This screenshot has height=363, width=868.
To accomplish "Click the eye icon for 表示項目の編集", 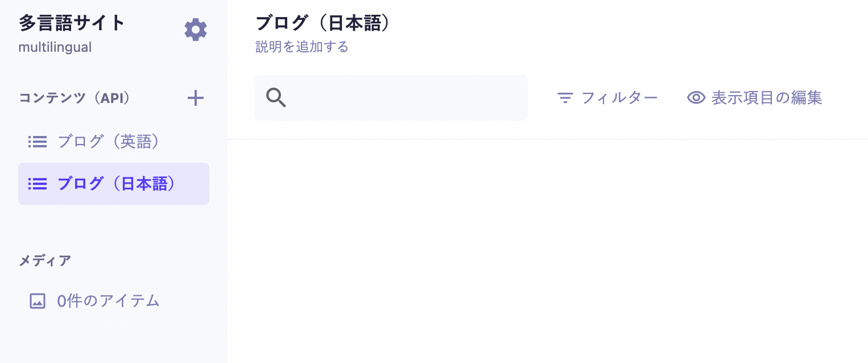I will pyautogui.click(x=696, y=98).
